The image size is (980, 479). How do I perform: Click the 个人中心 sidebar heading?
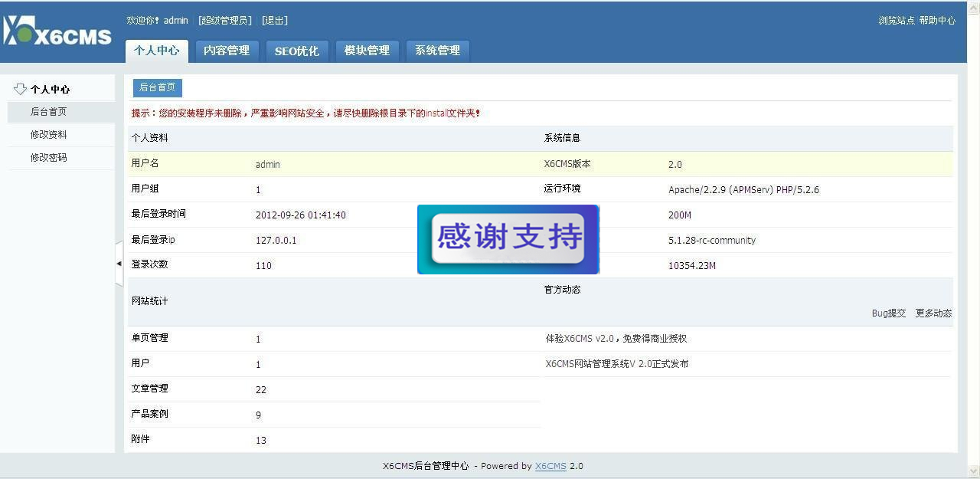click(x=50, y=90)
